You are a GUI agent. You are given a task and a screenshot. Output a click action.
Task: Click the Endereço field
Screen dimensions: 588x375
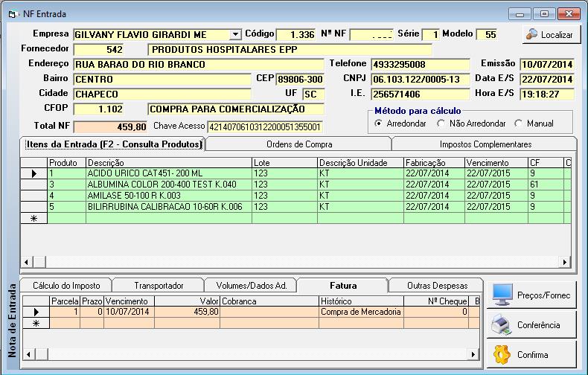click(199, 65)
